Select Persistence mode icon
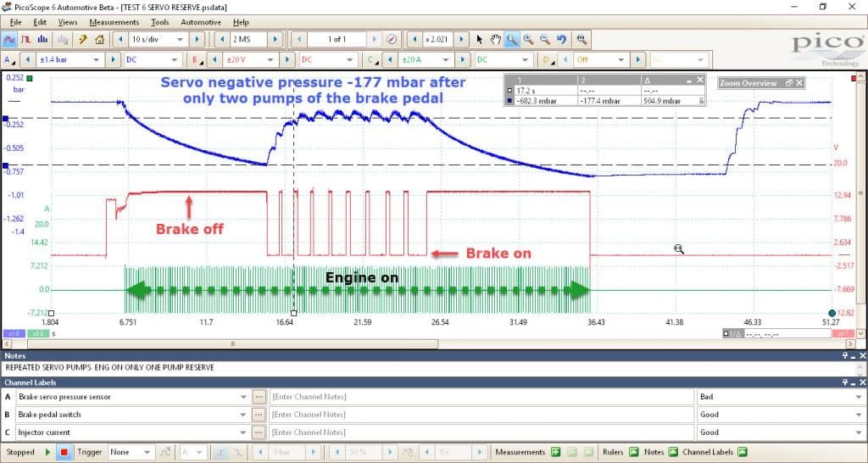Image resolution: width=868 pixels, height=463 pixels. (26, 39)
